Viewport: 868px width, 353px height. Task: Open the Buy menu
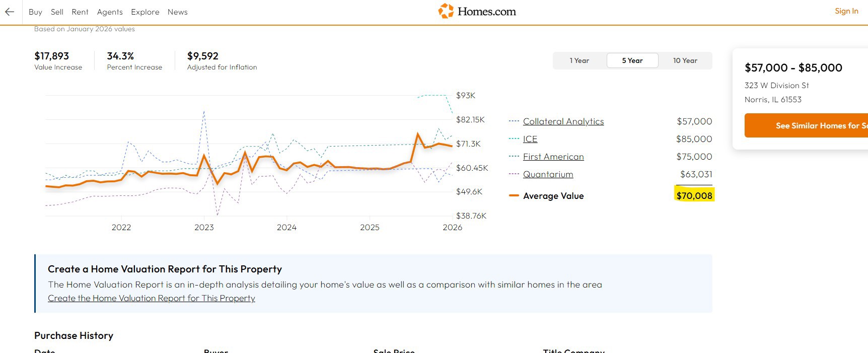(35, 12)
